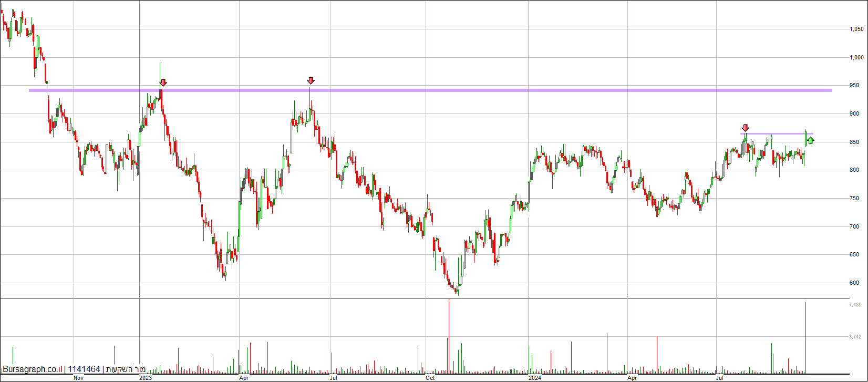The width and height of the screenshot is (868, 382).
Task: Click the 2023 date axis label
Action: tap(146, 378)
